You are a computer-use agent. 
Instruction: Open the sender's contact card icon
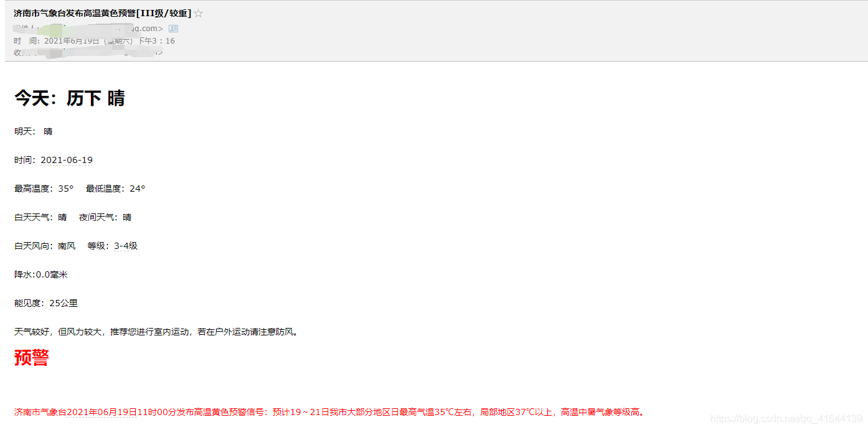(172, 28)
